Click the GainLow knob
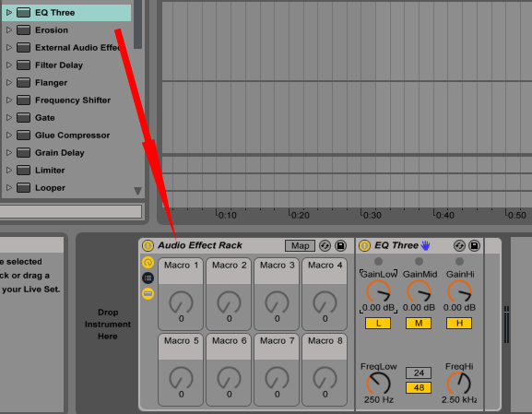 tap(378, 291)
